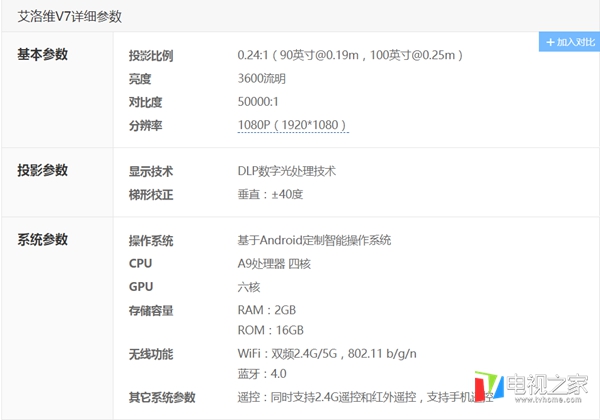This screenshot has width=600, height=420.
Task: Click the 垂直：±40度 value
Action: click(x=270, y=194)
